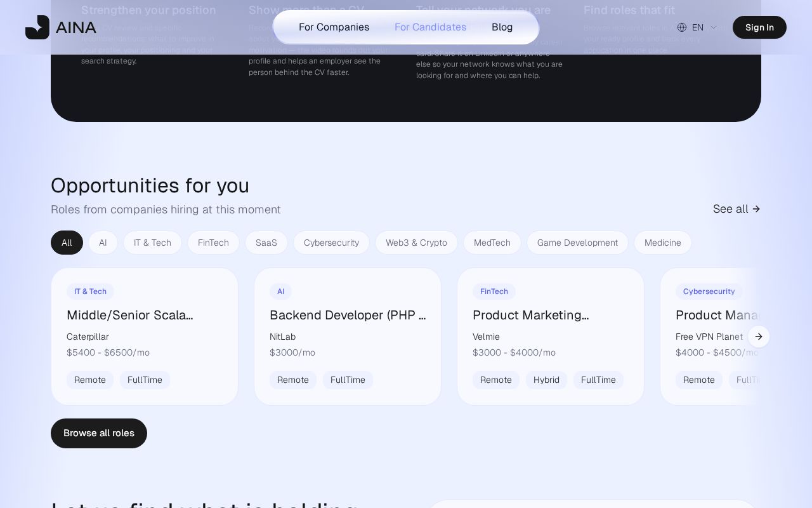This screenshot has height=508, width=812.
Task: Open the Product Marketing job title
Action: (531, 315)
